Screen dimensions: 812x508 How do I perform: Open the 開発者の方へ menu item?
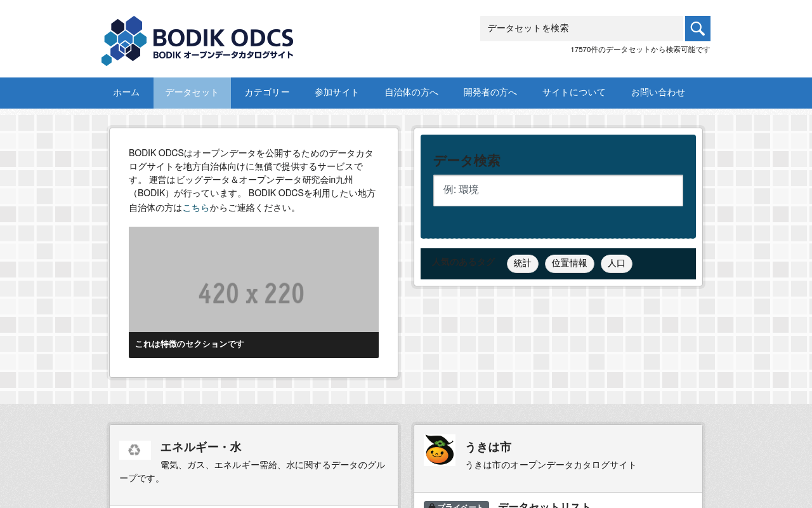[490, 93]
